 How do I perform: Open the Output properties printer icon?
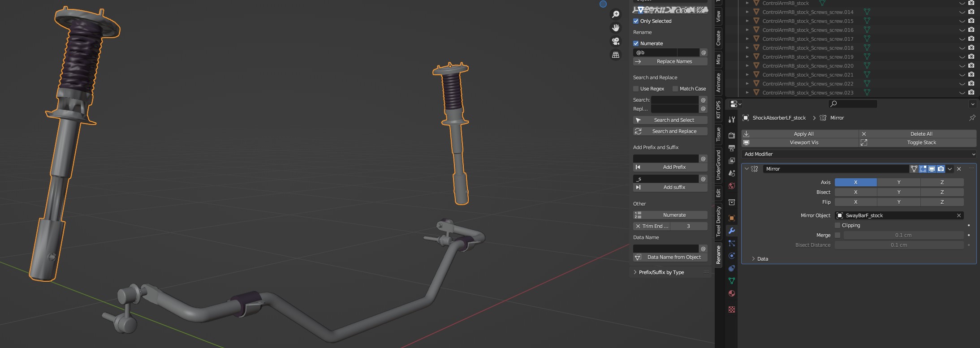point(732,148)
